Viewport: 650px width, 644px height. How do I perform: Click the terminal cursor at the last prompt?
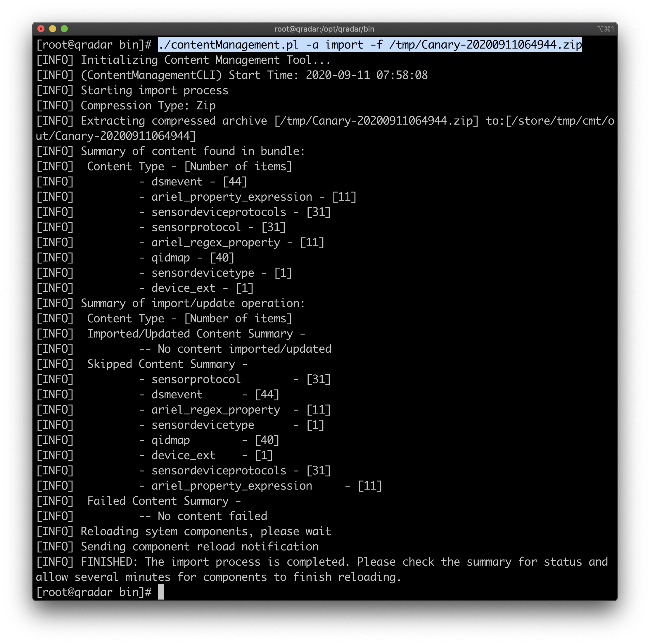[161, 592]
